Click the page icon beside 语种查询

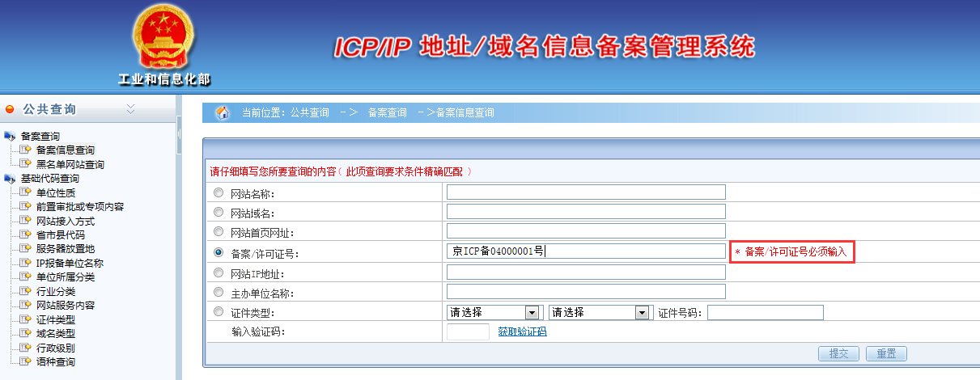click(25, 361)
